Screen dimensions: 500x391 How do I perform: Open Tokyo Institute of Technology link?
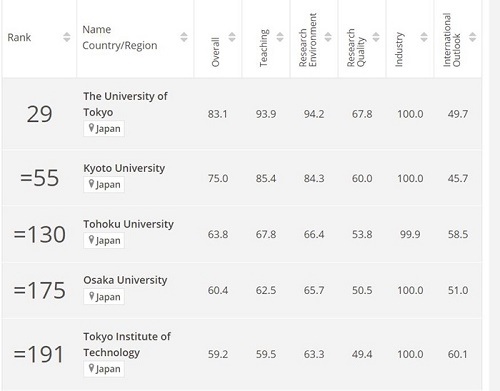click(127, 344)
